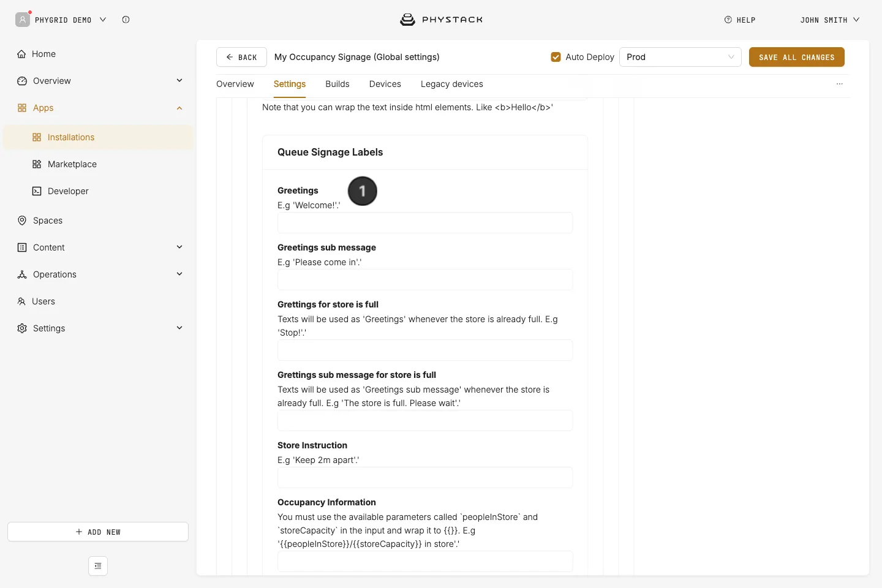Switch to the Overview tab

[x=235, y=84]
